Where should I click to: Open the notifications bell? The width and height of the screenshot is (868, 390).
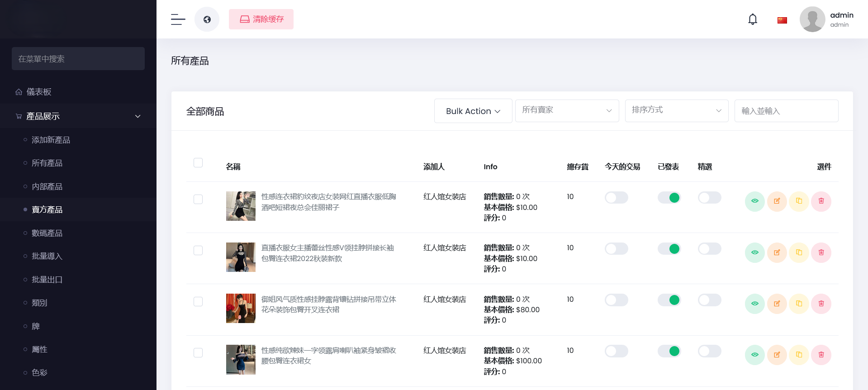tap(752, 19)
